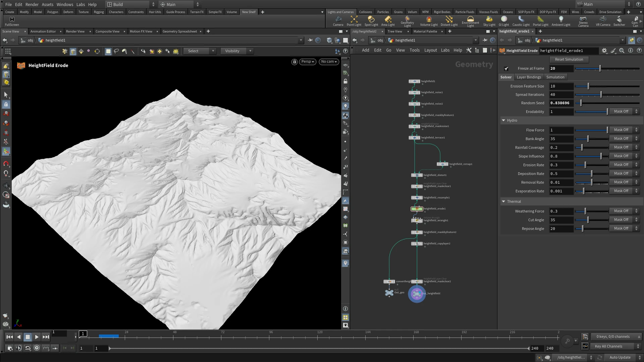The height and width of the screenshot is (362, 644).
Task: Collapse the Thermal section
Action: pos(503,201)
